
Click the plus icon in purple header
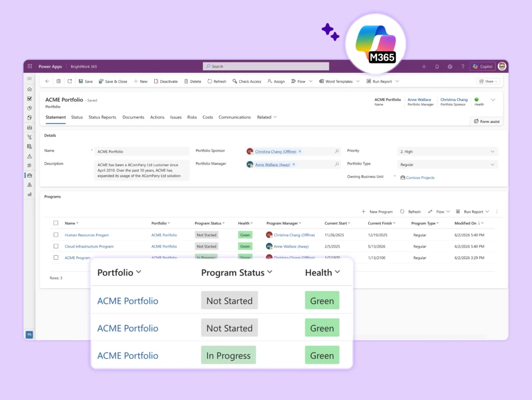click(424, 67)
